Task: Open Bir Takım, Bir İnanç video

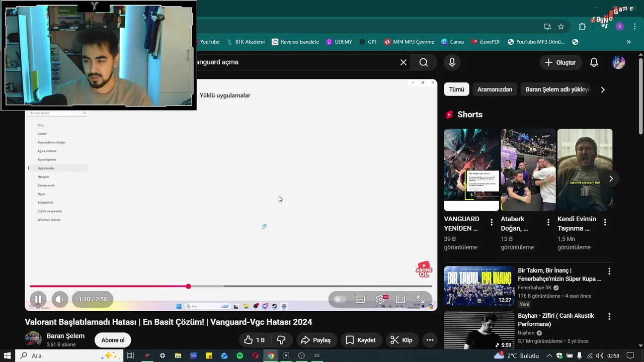Action: [479, 286]
